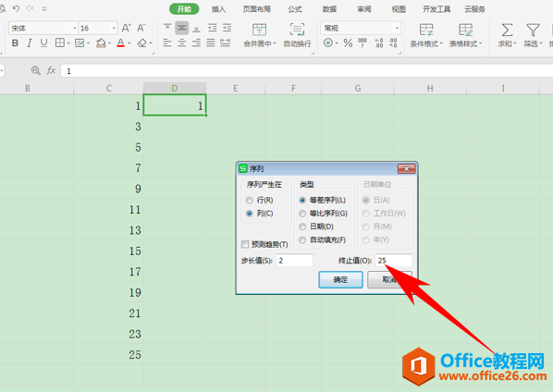Toggle bold formatting in the ribbon
The height and width of the screenshot is (392, 553).
click(x=15, y=43)
